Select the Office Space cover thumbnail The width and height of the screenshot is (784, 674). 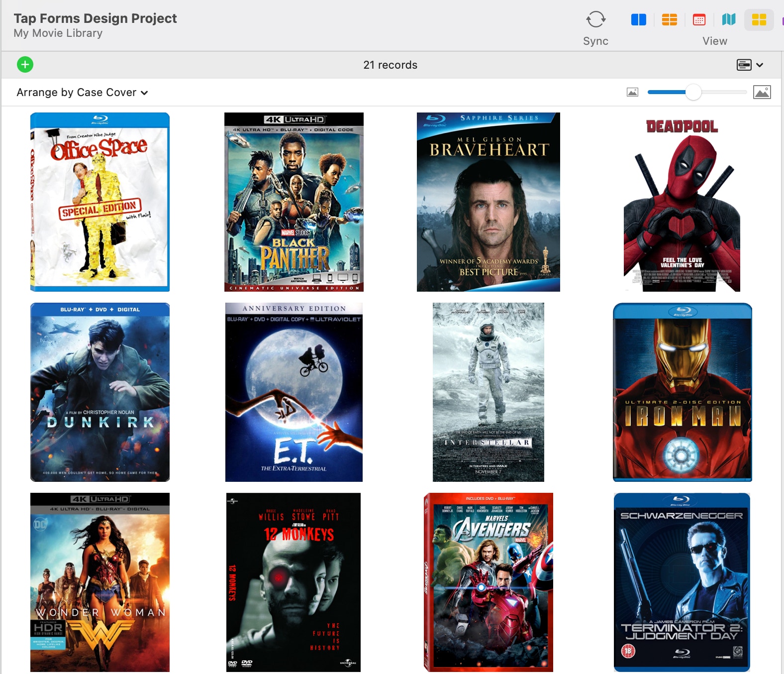(100, 202)
